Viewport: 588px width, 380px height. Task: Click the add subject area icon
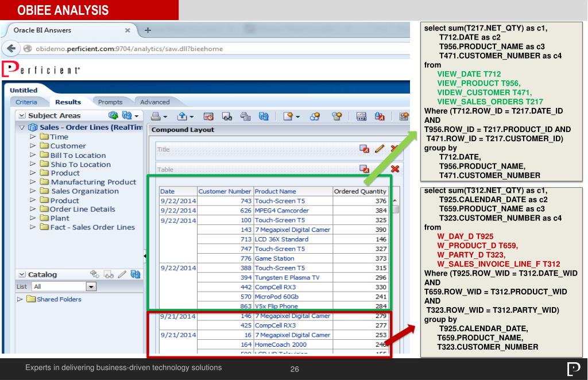tap(113, 115)
